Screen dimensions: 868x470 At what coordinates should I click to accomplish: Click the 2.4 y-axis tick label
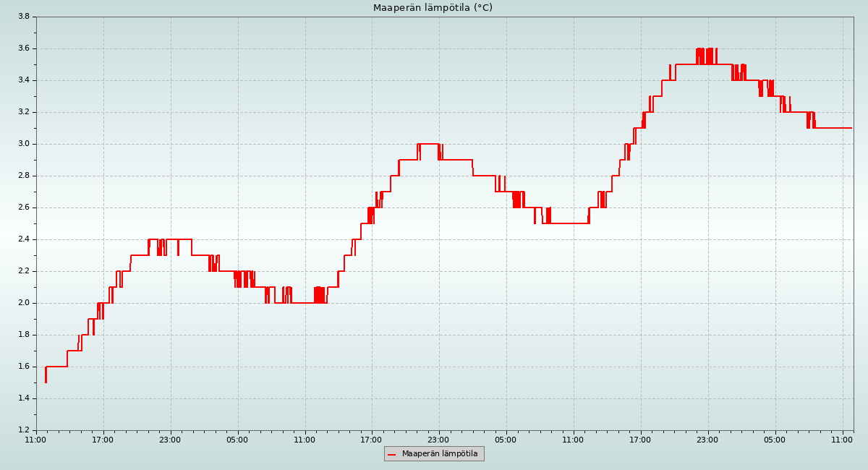[23, 239]
